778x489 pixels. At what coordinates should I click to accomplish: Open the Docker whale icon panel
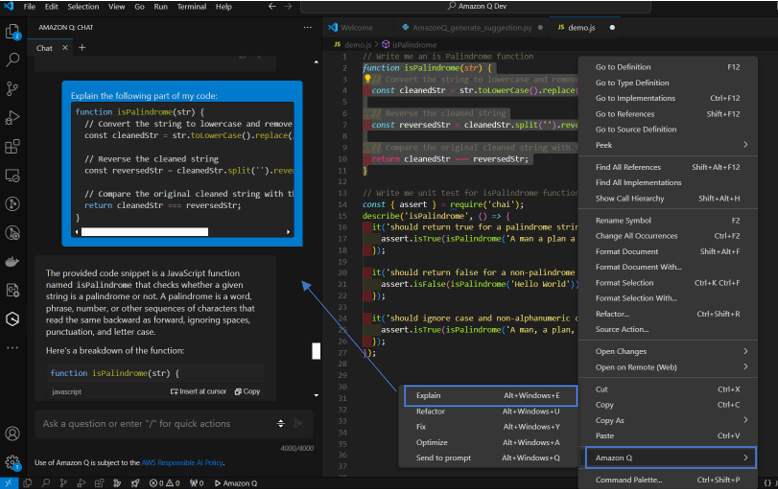pos(13,262)
